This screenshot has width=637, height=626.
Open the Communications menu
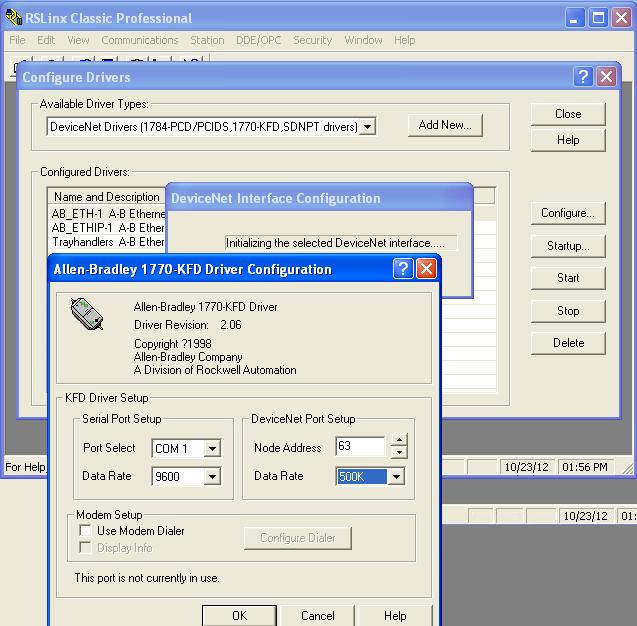140,40
